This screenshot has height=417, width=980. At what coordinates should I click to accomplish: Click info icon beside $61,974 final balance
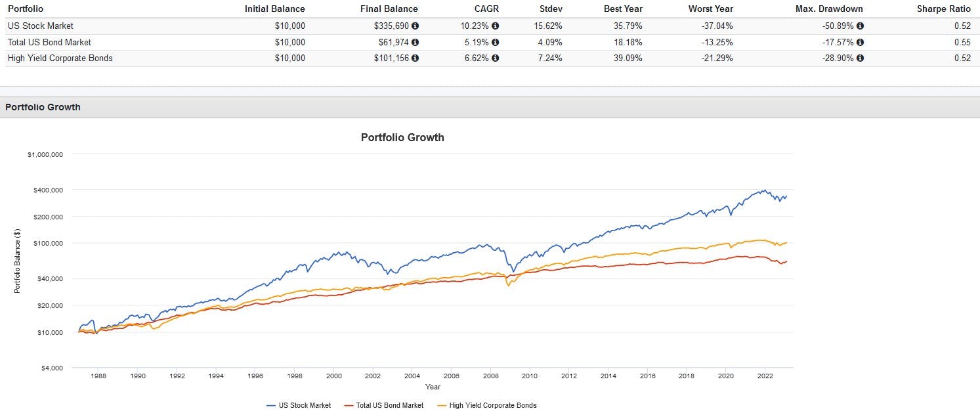point(415,42)
